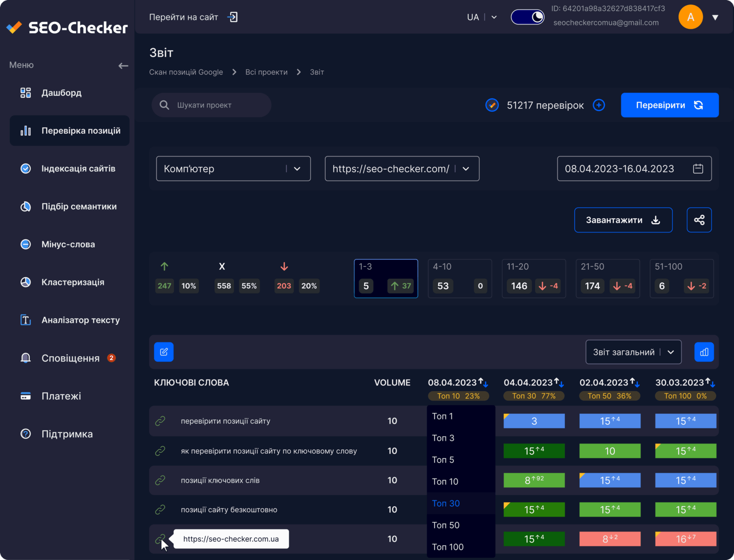Go to Підбір семантики
Image resolution: width=734 pixels, height=560 pixels.
(69, 206)
